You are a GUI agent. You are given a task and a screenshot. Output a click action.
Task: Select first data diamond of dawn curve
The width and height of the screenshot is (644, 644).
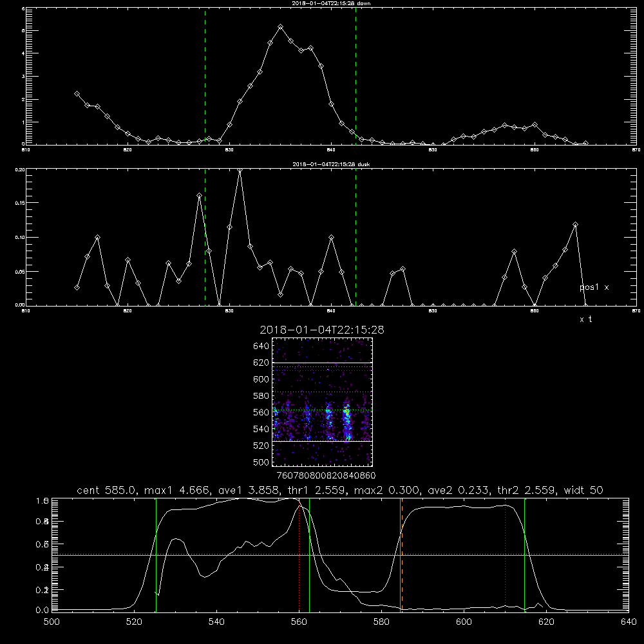pos(77,93)
